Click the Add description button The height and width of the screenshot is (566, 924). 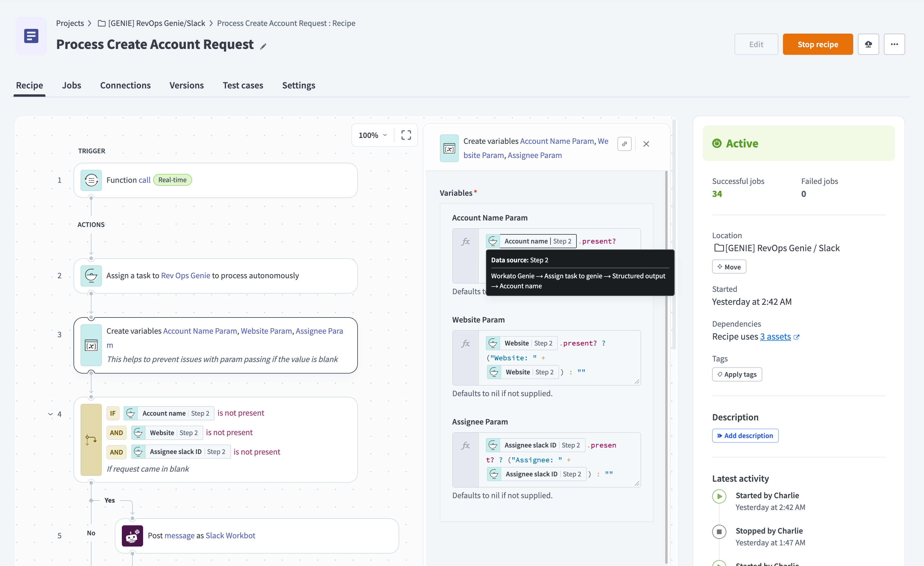[745, 436]
